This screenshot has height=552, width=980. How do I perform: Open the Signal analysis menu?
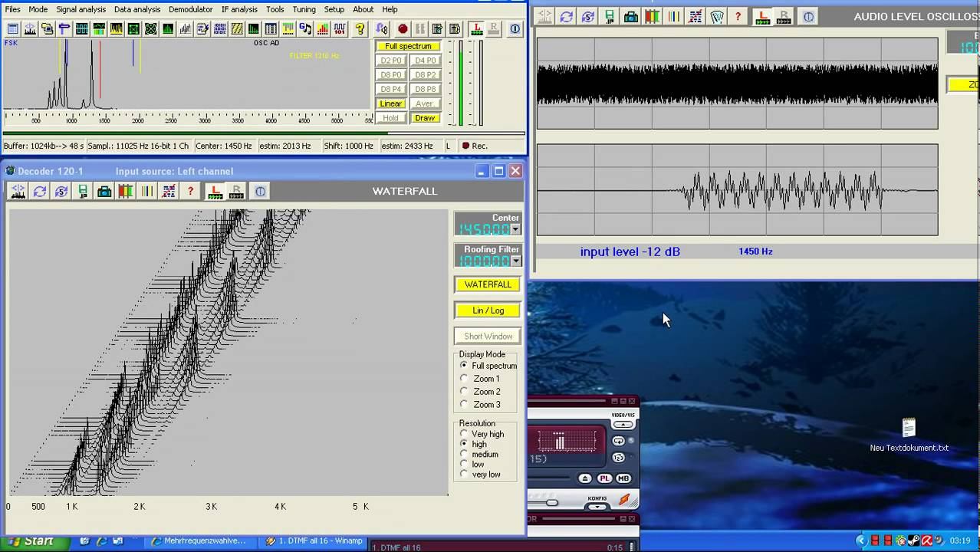(x=81, y=9)
